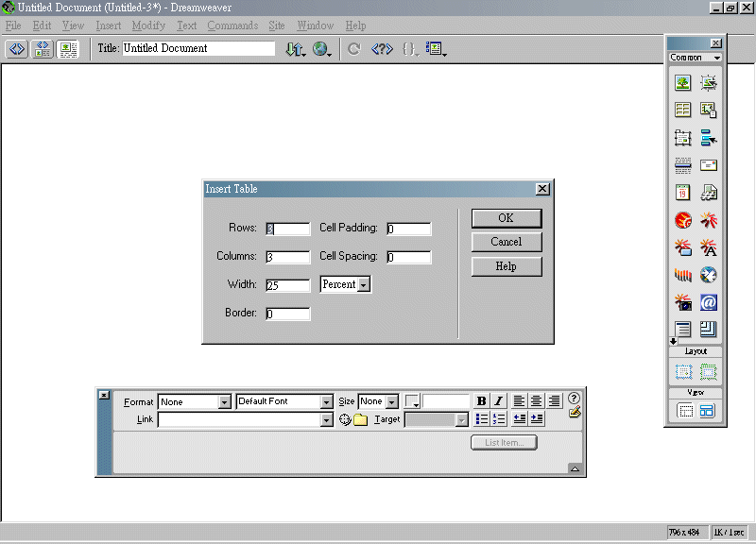Open the Site menu
Viewport: 756px width, 544px height.
point(277,25)
